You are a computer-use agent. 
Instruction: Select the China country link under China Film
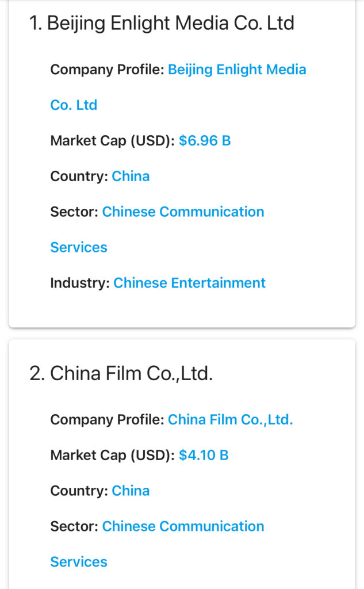[x=131, y=491]
